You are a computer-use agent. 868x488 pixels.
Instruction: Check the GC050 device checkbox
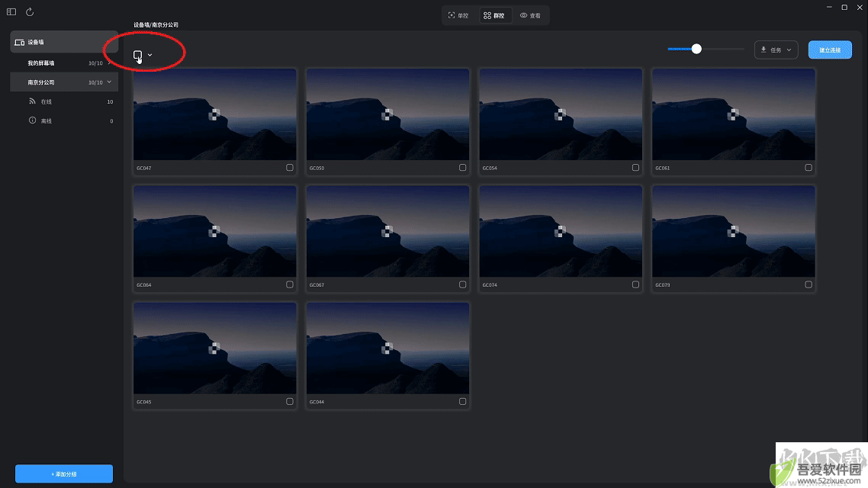tap(463, 168)
